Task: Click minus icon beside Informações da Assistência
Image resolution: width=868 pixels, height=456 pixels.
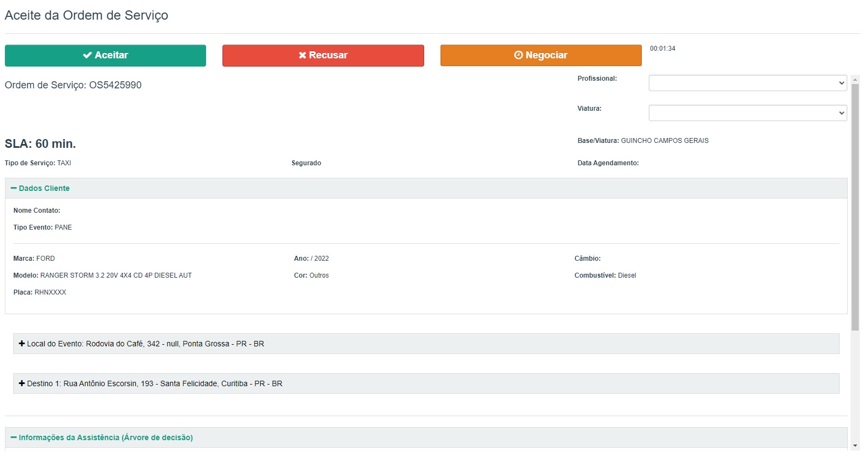Action: point(14,437)
